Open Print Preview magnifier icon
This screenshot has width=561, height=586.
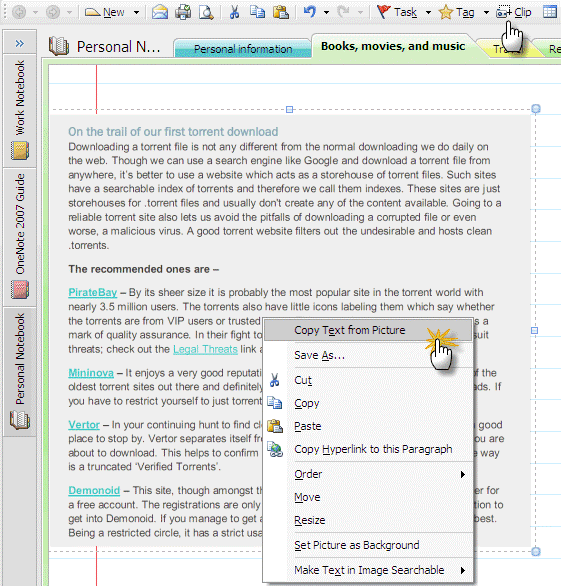click(x=206, y=12)
